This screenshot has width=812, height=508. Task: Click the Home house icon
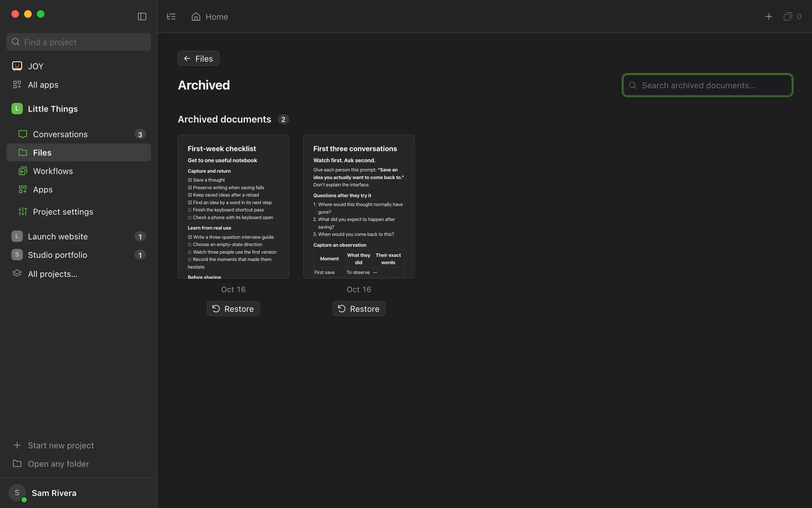pyautogui.click(x=196, y=17)
